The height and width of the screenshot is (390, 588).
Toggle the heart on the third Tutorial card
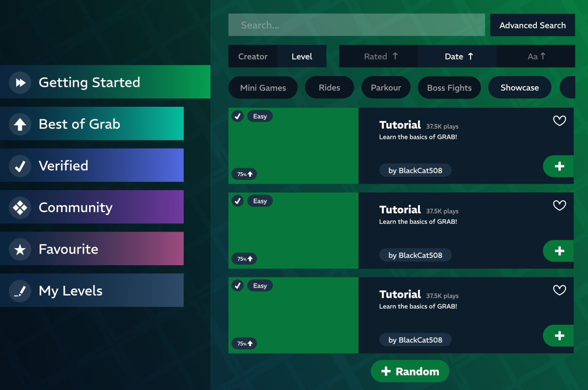tap(559, 291)
